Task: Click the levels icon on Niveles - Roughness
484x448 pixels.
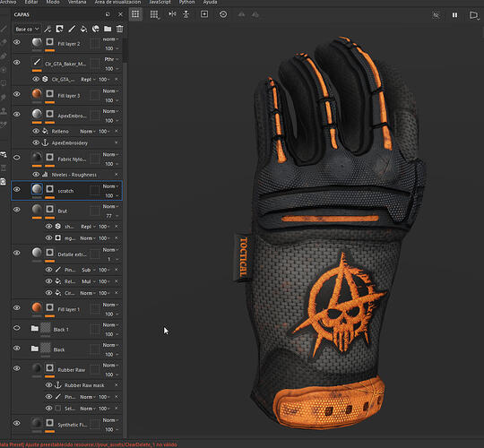Action: (45, 175)
